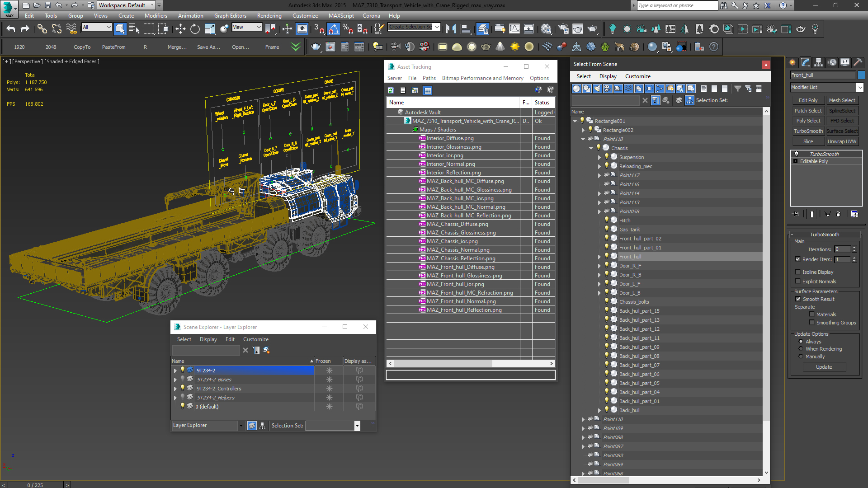The height and width of the screenshot is (488, 868).
Task: Switch to Motion command panel tab
Action: point(832,62)
